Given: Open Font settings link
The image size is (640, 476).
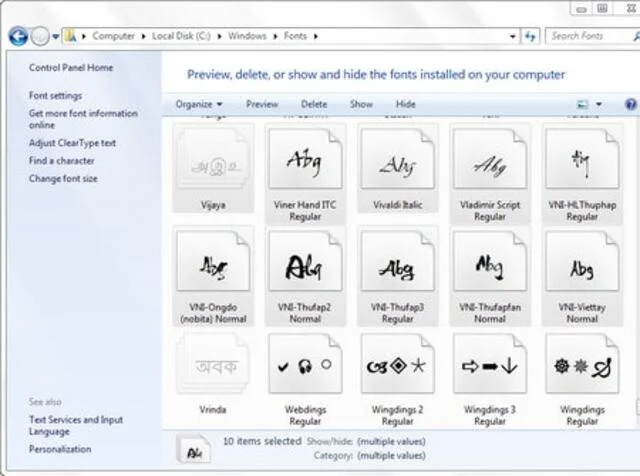Looking at the screenshot, I should point(56,96).
